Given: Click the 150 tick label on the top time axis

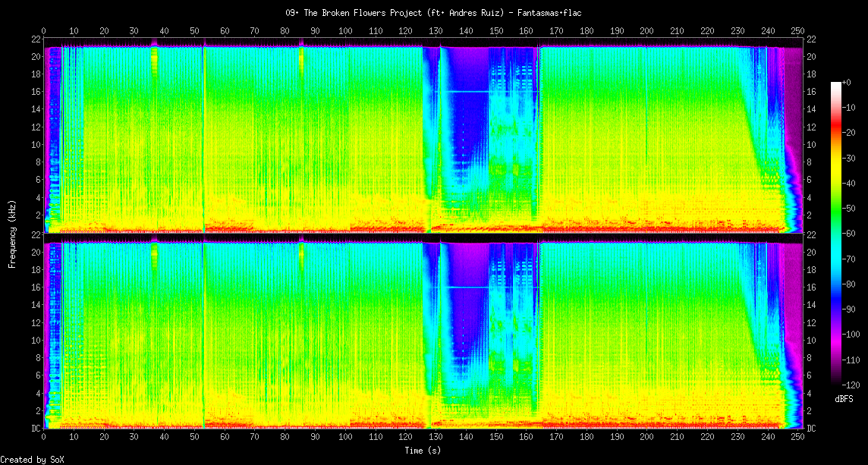Looking at the screenshot, I should 495,31.
